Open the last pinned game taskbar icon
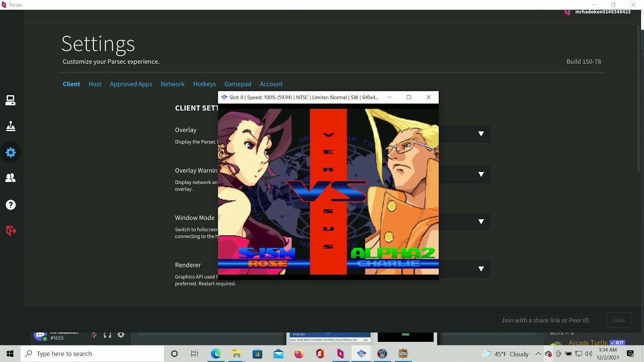The width and height of the screenshot is (644, 362). tap(403, 353)
